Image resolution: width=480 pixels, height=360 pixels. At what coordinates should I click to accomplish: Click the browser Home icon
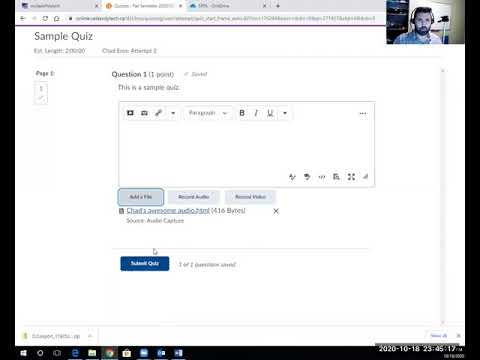click(x=56, y=18)
